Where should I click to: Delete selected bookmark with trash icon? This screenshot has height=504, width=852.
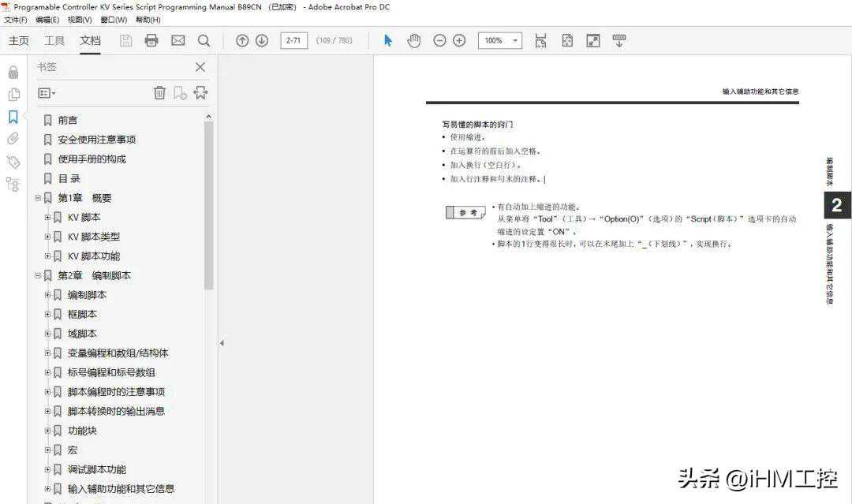point(159,92)
